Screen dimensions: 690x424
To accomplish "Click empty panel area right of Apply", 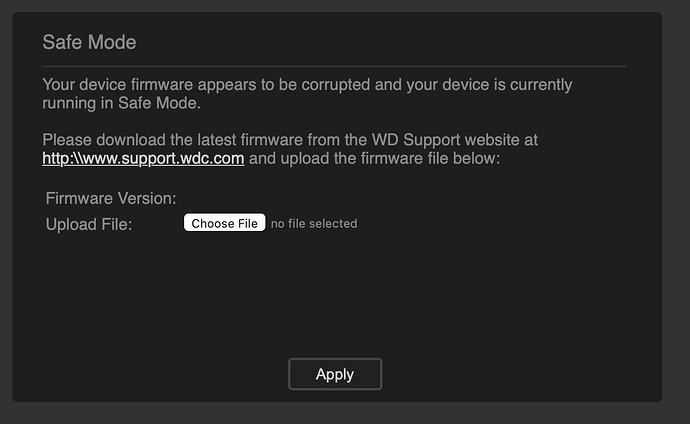I will pyautogui.click(x=520, y=374).
